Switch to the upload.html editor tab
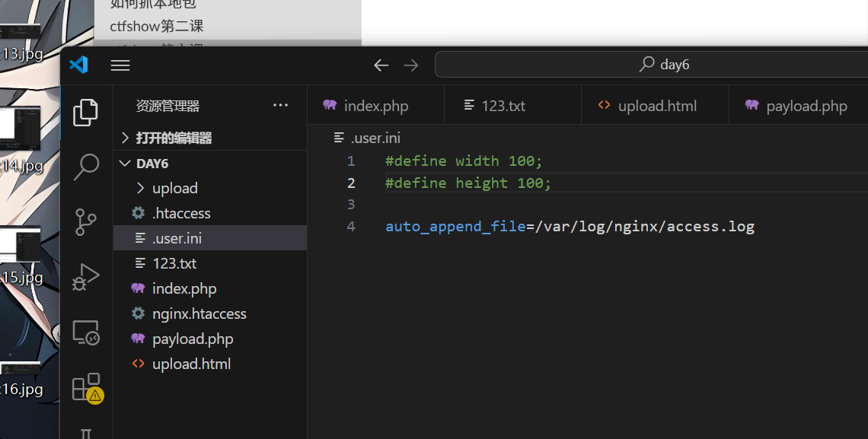This screenshot has width=868, height=439. coord(656,106)
